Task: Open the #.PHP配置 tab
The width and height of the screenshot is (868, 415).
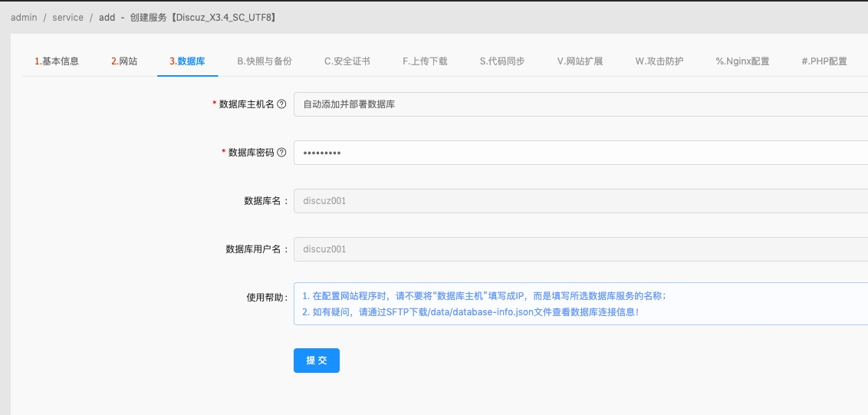Action: (824, 61)
